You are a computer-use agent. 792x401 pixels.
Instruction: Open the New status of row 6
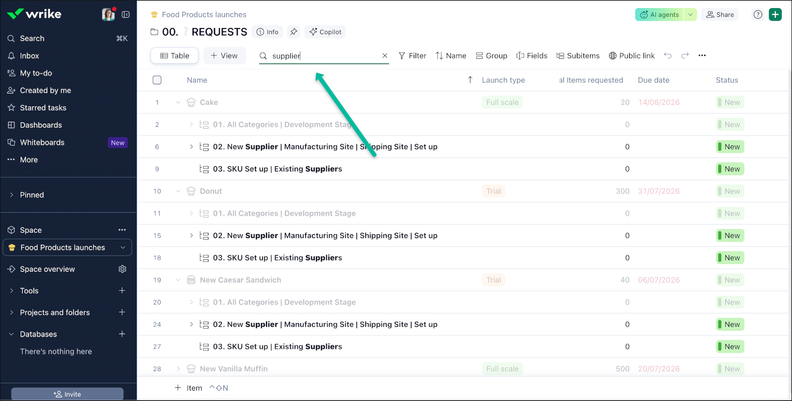click(730, 147)
